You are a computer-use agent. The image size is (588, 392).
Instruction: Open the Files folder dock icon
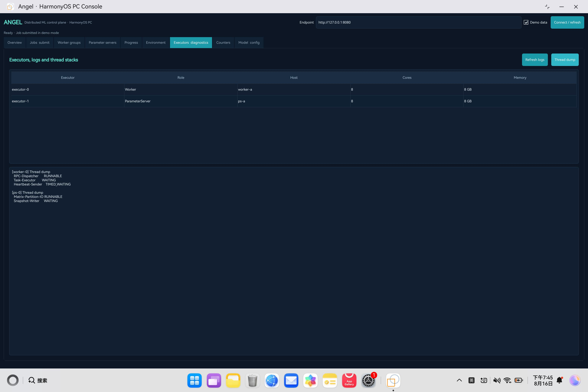tap(233, 381)
